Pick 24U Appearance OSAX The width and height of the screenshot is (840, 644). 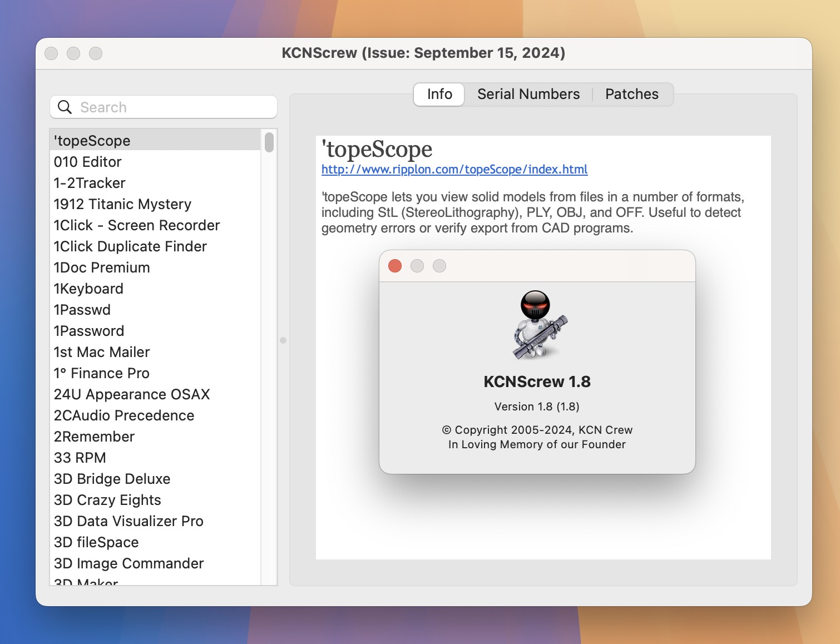click(155, 394)
